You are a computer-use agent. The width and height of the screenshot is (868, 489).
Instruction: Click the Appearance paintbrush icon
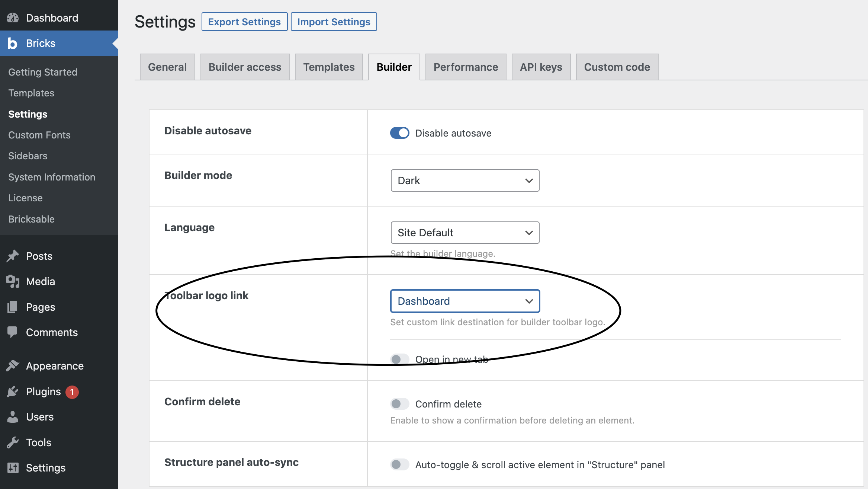(x=13, y=366)
